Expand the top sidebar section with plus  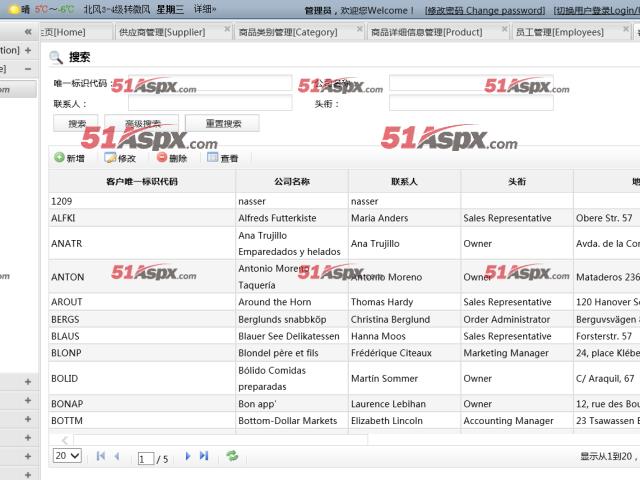[27, 49]
